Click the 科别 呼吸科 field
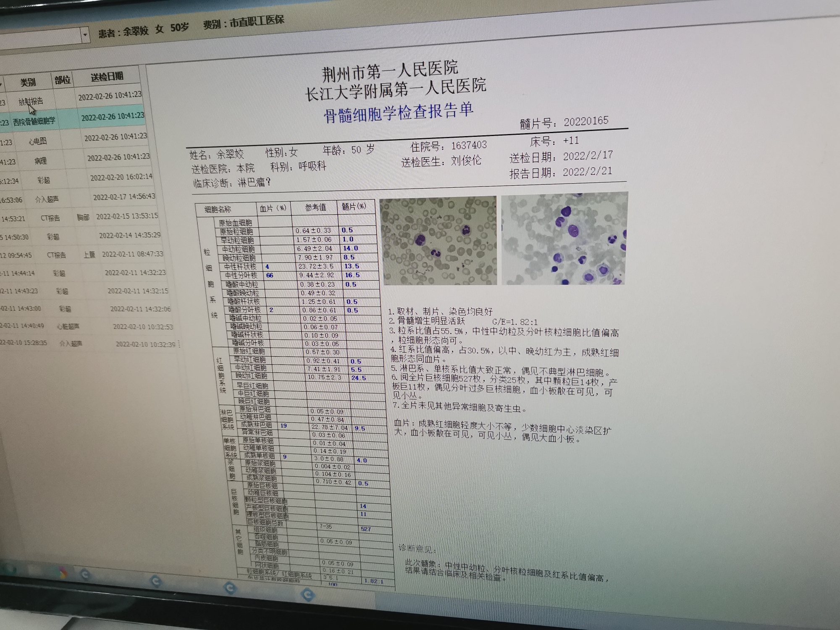The height and width of the screenshot is (630, 840). (x=298, y=167)
